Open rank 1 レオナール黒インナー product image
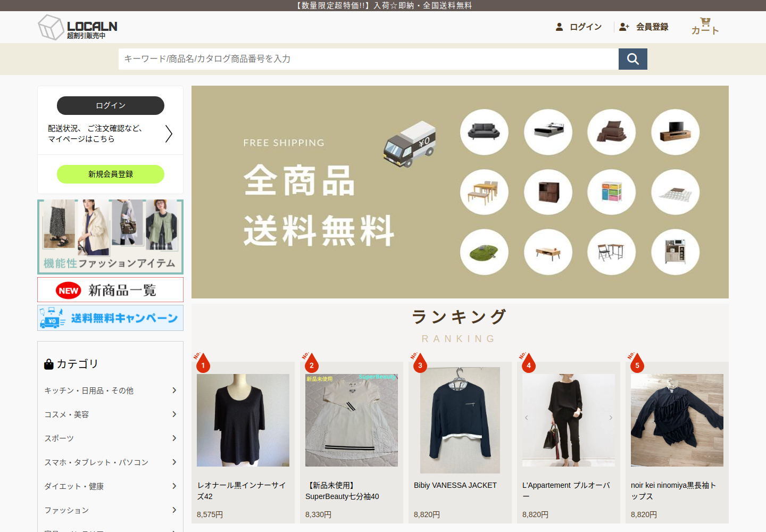Viewport: 766px width, 532px height. [243, 420]
